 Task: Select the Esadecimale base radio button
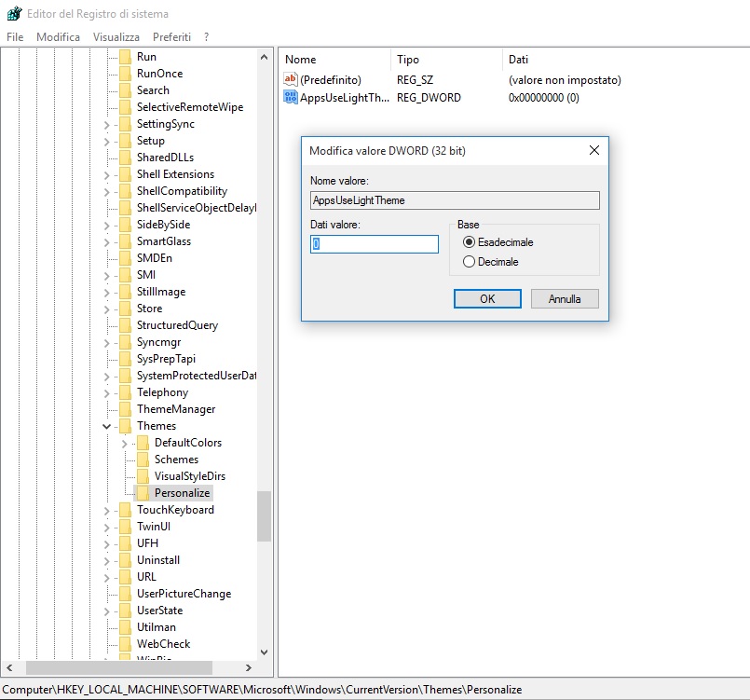[469, 242]
